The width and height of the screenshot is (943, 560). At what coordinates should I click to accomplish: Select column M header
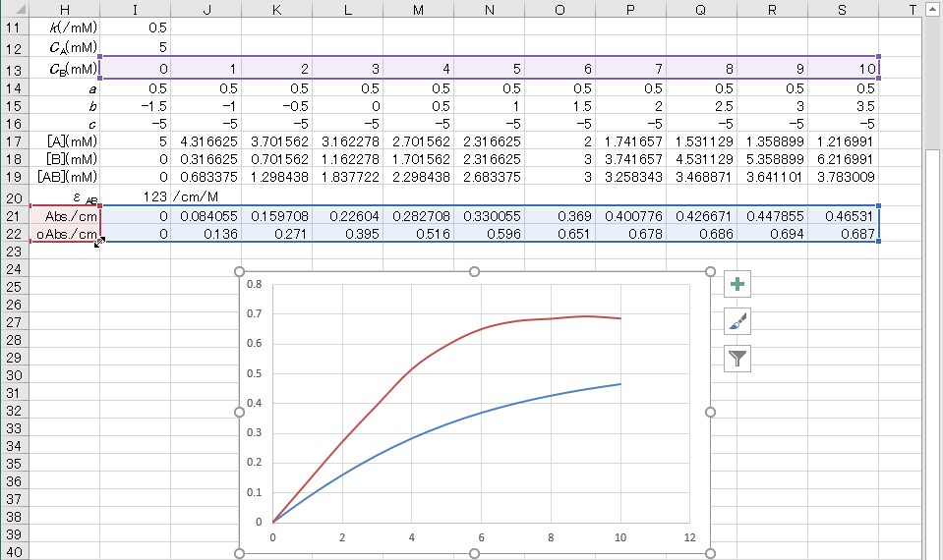point(418,9)
